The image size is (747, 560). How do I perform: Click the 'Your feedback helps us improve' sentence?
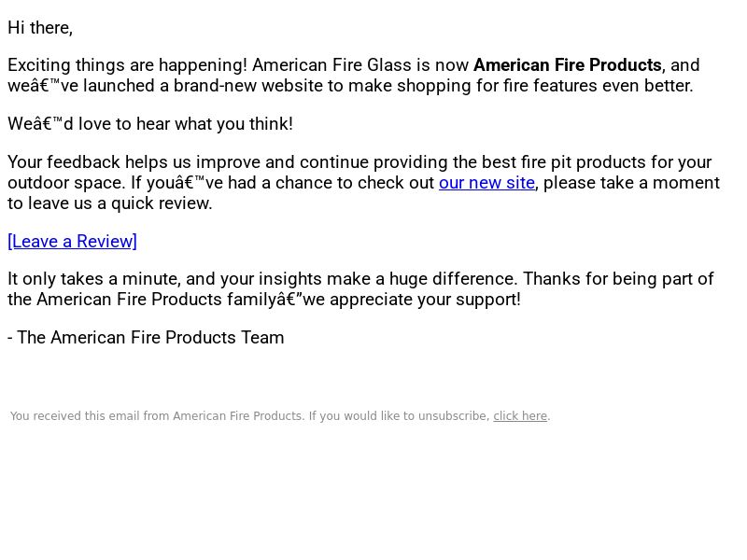click(134, 161)
